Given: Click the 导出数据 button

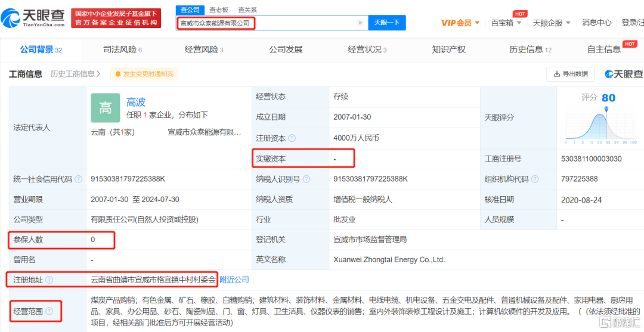Looking at the screenshot, I should [x=570, y=74].
